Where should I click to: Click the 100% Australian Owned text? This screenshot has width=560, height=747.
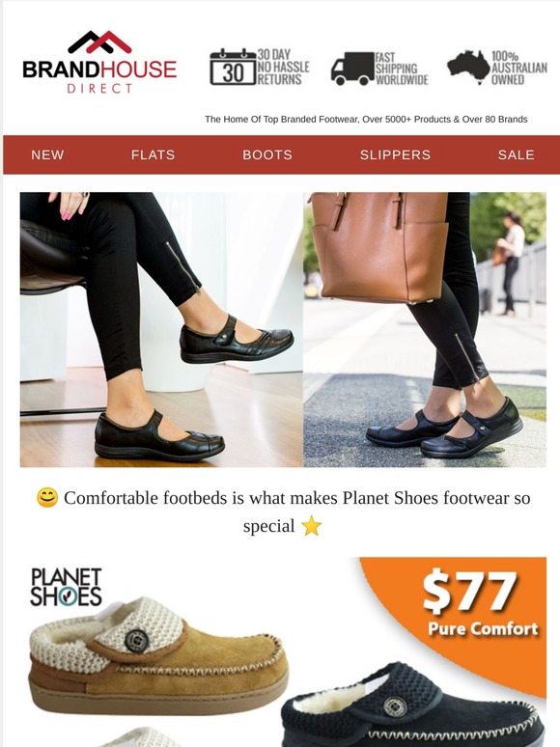(x=519, y=68)
